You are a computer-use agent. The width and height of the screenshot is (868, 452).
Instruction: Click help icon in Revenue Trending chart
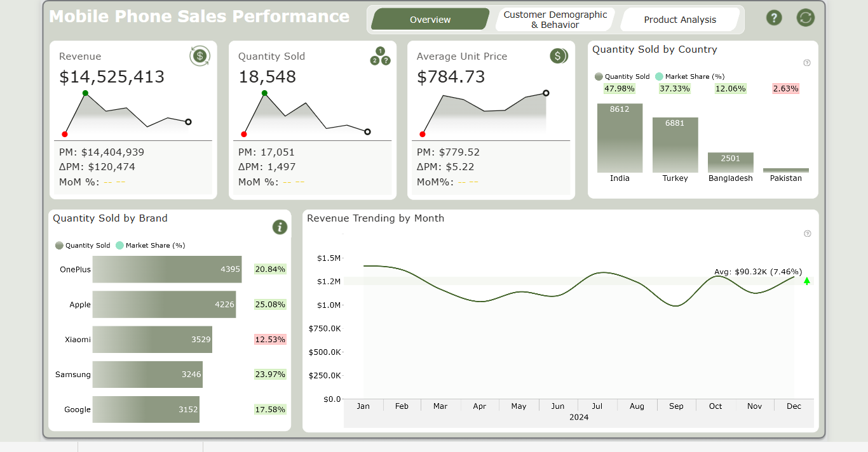[807, 234]
